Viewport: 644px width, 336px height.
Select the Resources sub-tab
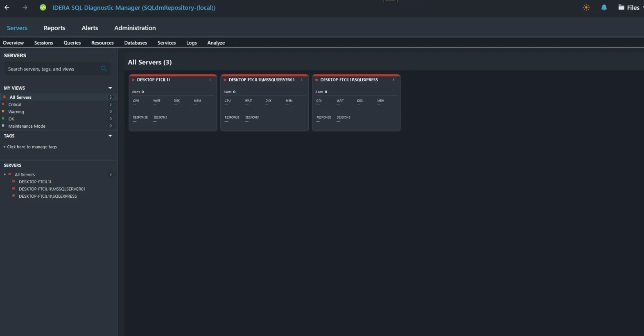coord(102,43)
